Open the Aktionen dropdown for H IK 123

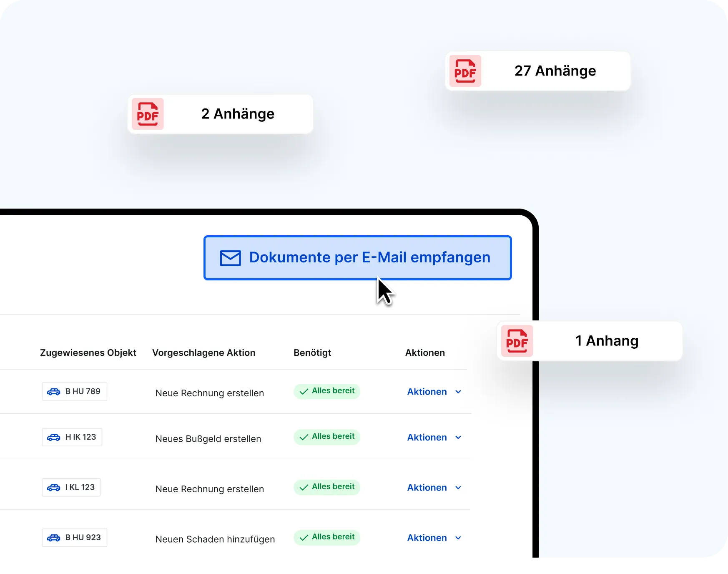click(x=434, y=437)
